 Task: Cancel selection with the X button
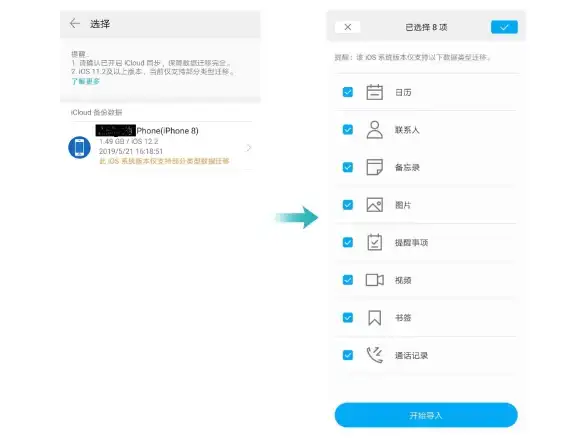coord(348,27)
